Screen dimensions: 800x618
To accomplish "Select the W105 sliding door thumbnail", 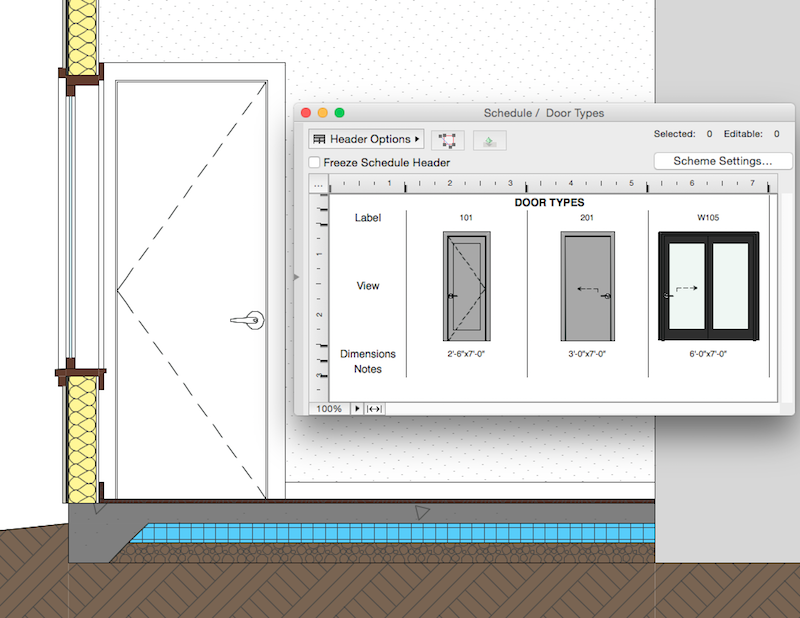I will 708,287.
